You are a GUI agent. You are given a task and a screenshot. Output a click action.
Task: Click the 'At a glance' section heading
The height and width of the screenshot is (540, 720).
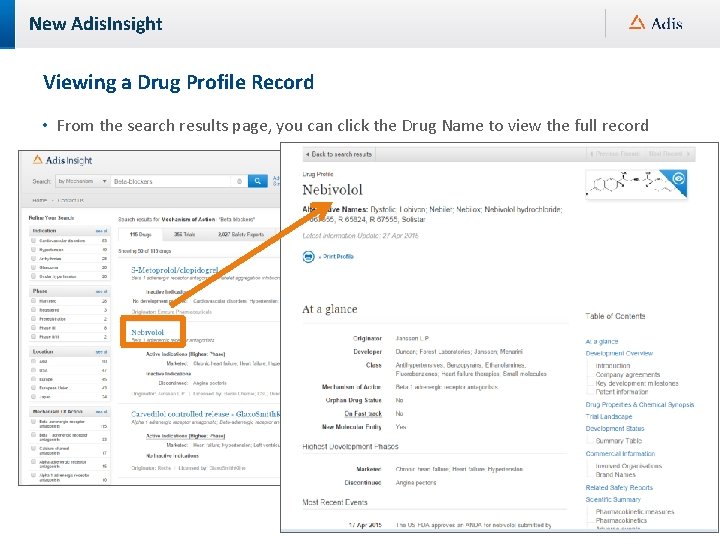pos(330,309)
